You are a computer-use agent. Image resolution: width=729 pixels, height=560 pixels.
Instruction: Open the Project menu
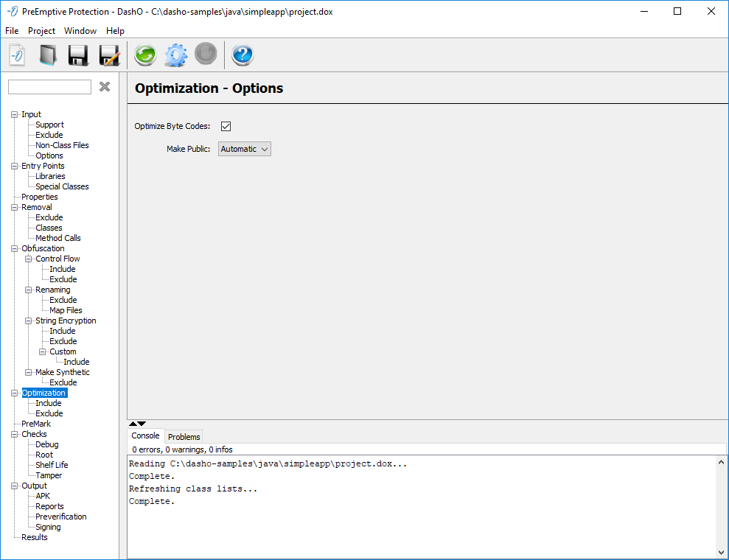pyautogui.click(x=41, y=31)
